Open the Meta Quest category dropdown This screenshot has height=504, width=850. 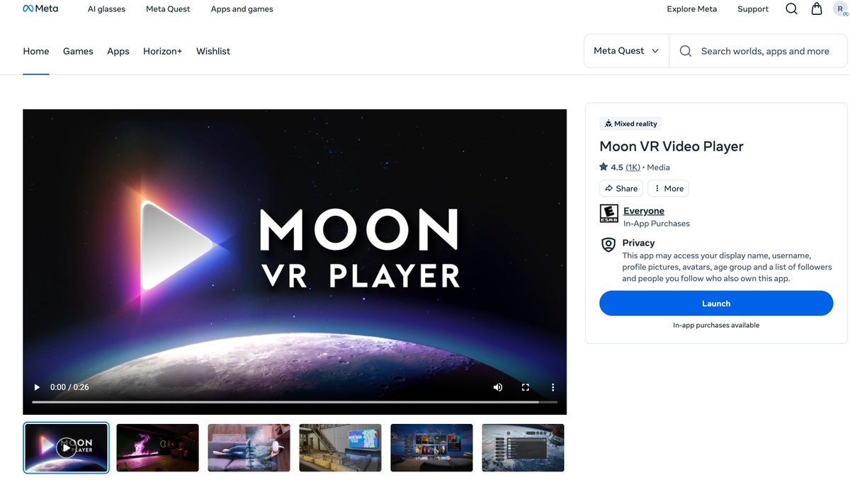[x=626, y=50]
